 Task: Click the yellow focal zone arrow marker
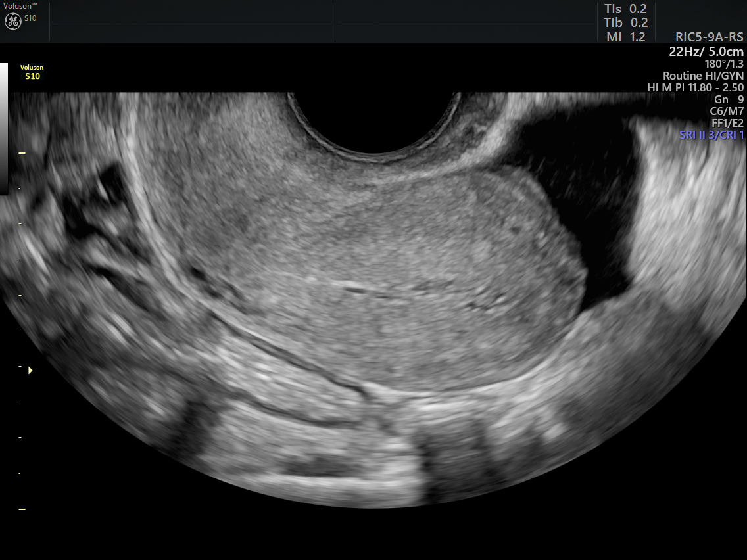coord(30,370)
